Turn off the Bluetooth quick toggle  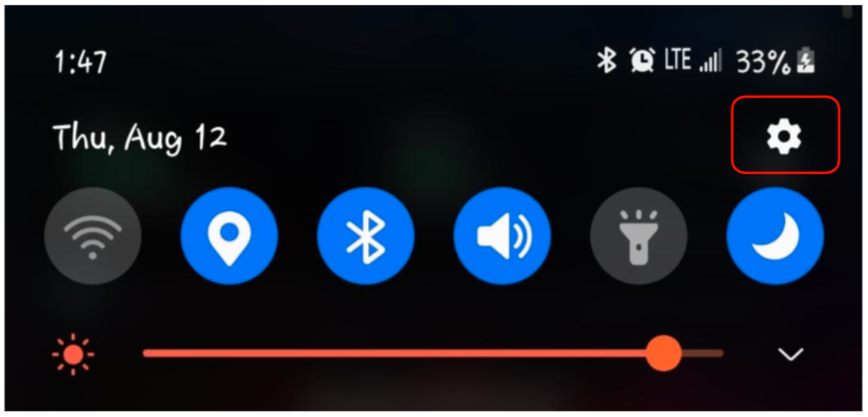(365, 236)
